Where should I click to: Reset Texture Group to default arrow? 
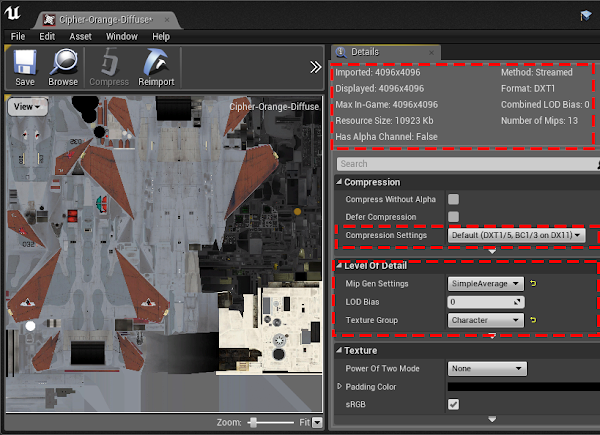click(533, 320)
